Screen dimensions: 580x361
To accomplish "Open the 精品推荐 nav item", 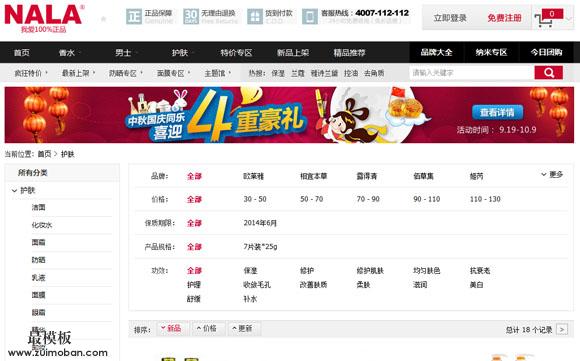I will pos(349,53).
